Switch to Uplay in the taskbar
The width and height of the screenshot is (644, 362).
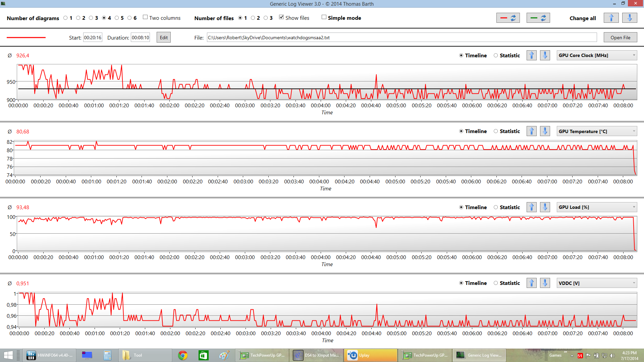click(371, 355)
